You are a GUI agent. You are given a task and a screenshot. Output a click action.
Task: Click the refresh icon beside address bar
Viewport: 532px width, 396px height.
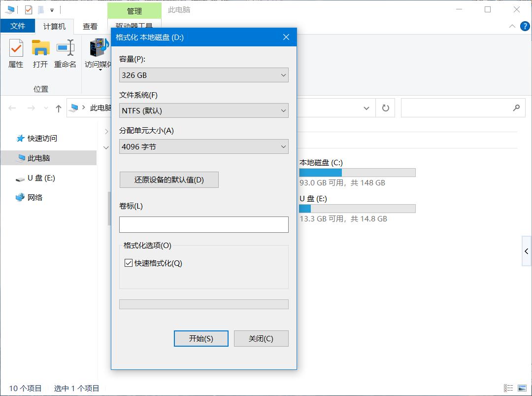click(385, 108)
